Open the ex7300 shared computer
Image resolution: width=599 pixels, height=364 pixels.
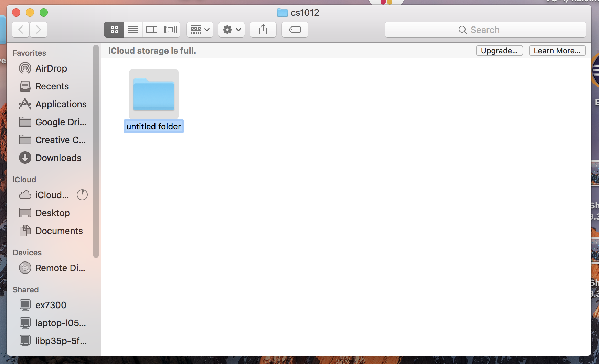tap(51, 305)
